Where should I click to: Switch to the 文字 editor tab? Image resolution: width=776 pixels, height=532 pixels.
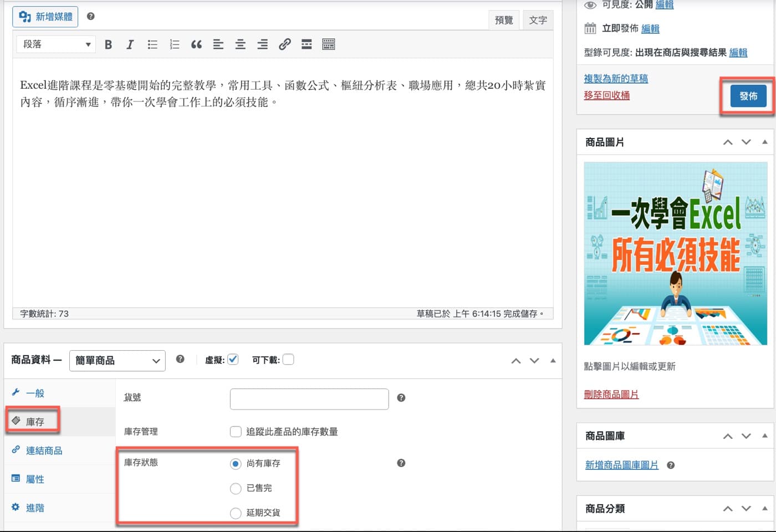coord(538,20)
